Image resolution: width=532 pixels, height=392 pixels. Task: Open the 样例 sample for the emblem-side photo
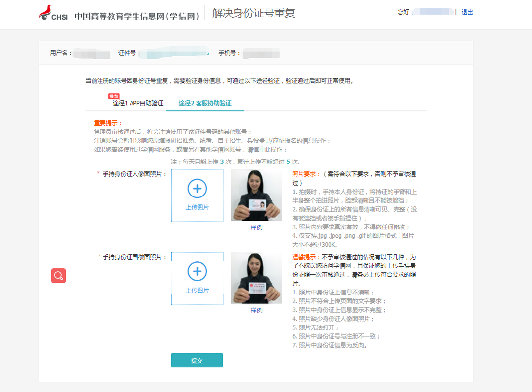256,311
